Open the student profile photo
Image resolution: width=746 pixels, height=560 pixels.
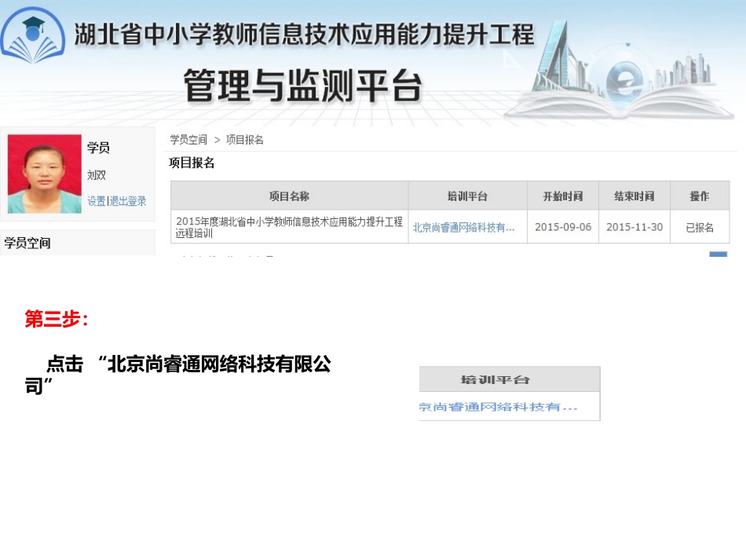coord(45,174)
